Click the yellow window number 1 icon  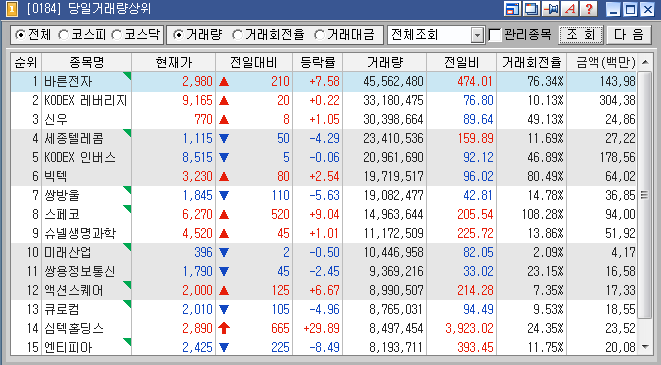coord(12,9)
